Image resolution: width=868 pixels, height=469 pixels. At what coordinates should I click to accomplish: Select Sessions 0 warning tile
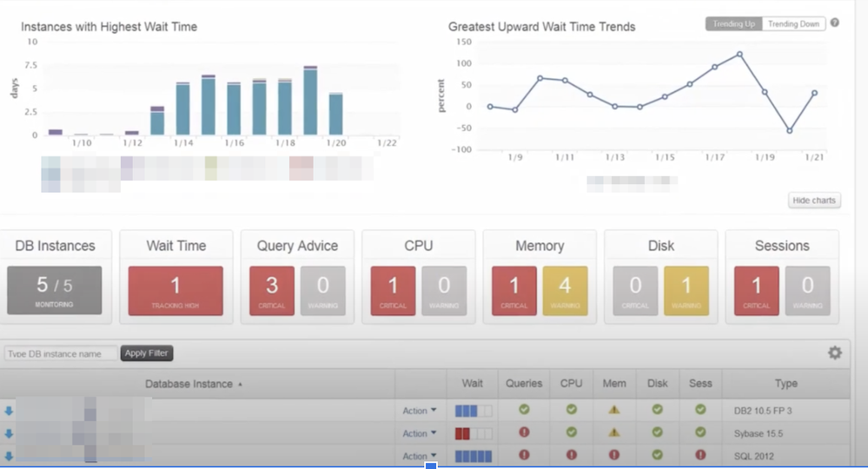(x=808, y=291)
